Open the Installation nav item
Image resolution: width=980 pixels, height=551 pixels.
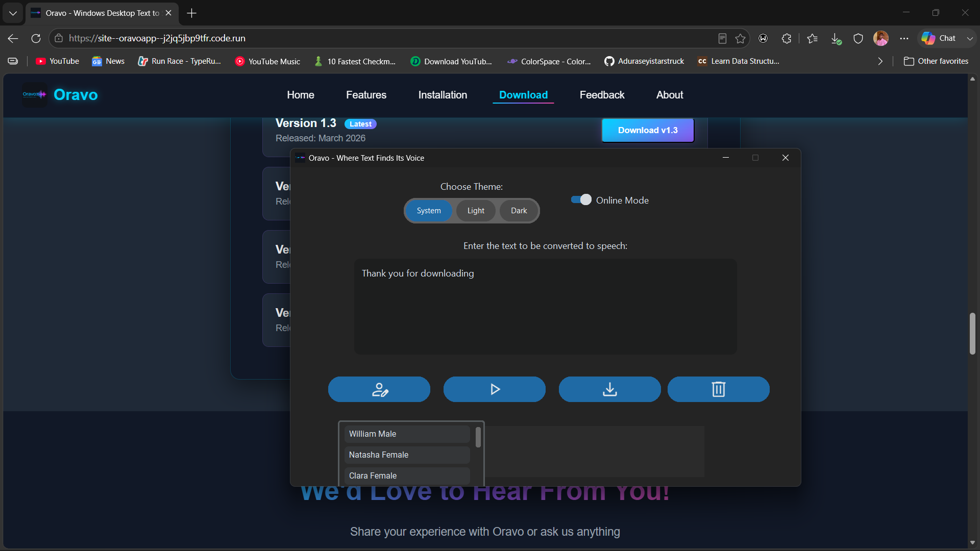pyautogui.click(x=443, y=95)
